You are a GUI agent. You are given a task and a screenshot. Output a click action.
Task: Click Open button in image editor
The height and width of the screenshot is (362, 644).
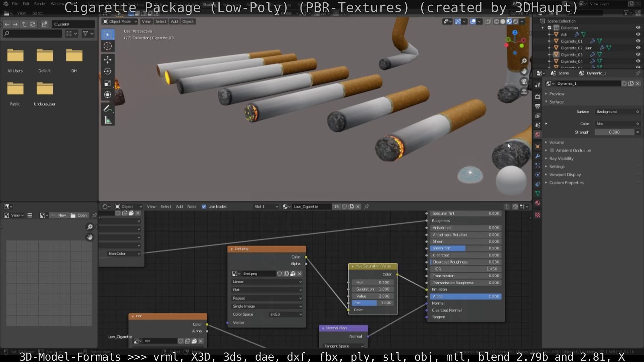click(x=79, y=216)
